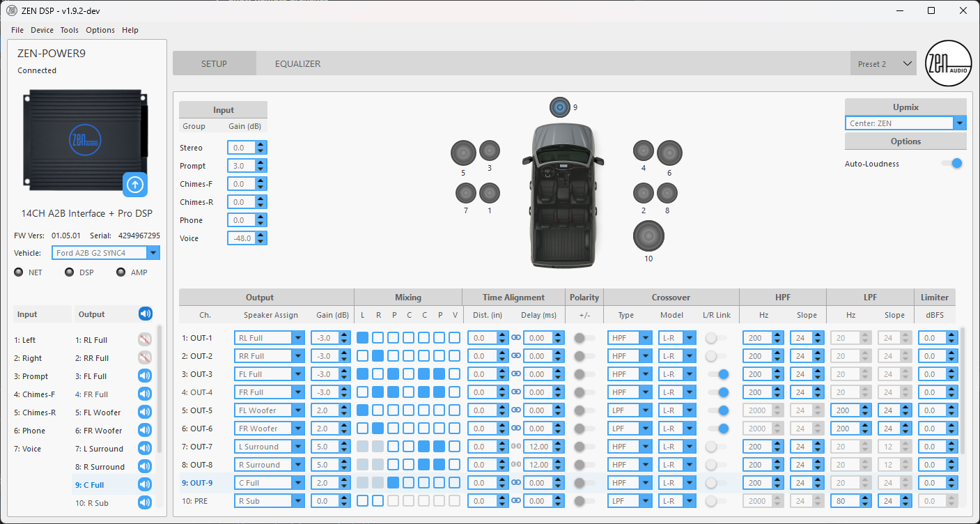Select speaker 8 in the vehicle diagram
Image resolution: width=980 pixels, height=524 pixels.
(x=667, y=193)
